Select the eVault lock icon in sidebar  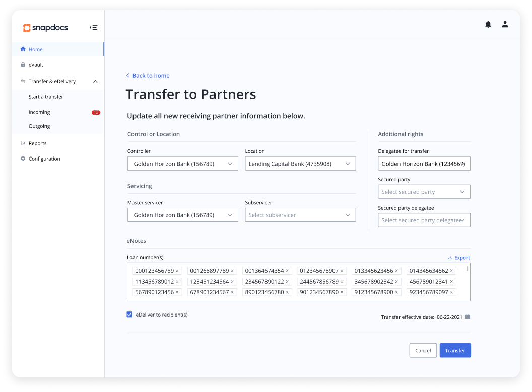(x=23, y=64)
